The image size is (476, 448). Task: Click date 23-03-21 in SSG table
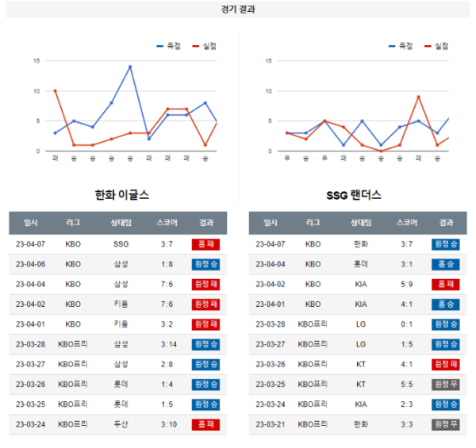coord(271,425)
